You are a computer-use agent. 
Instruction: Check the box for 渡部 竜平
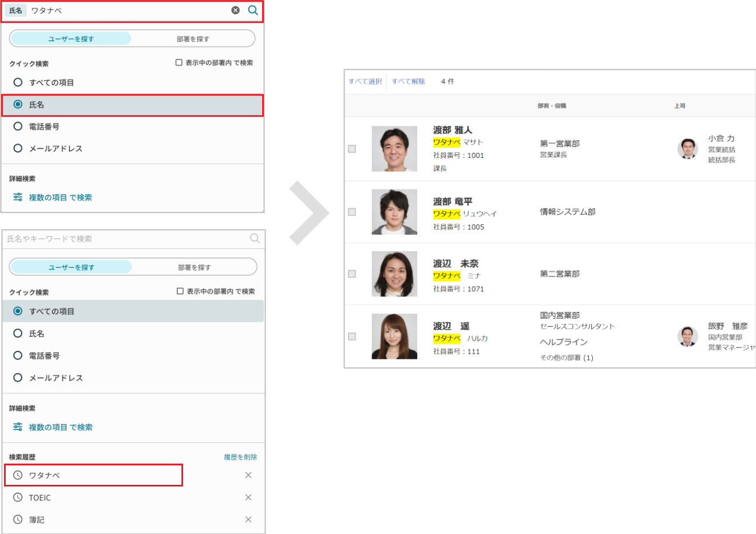[x=352, y=212]
